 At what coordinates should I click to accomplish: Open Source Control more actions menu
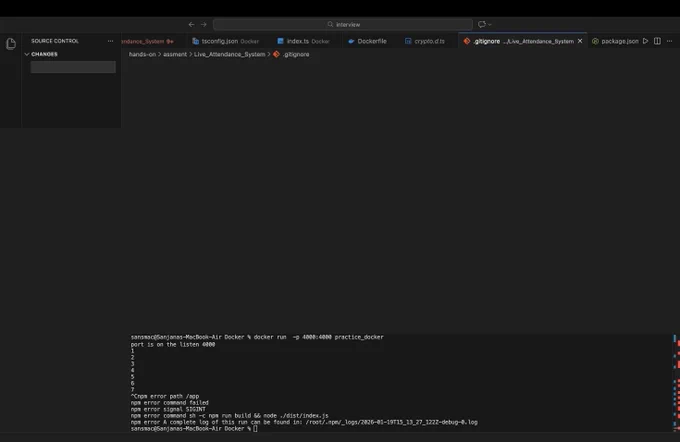coord(111,41)
